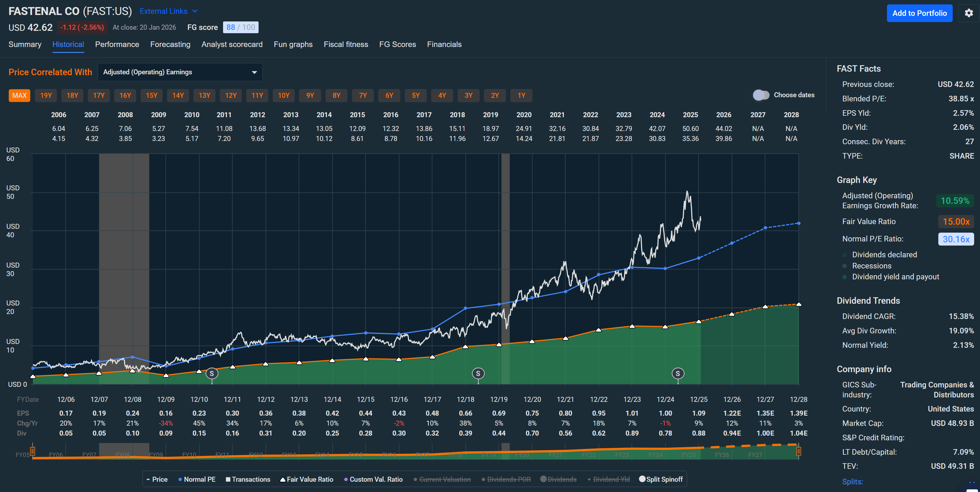This screenshot has height=492, width=980.
Task: Enable Dividend Yld legend item
Action: [x=608, y=479]
